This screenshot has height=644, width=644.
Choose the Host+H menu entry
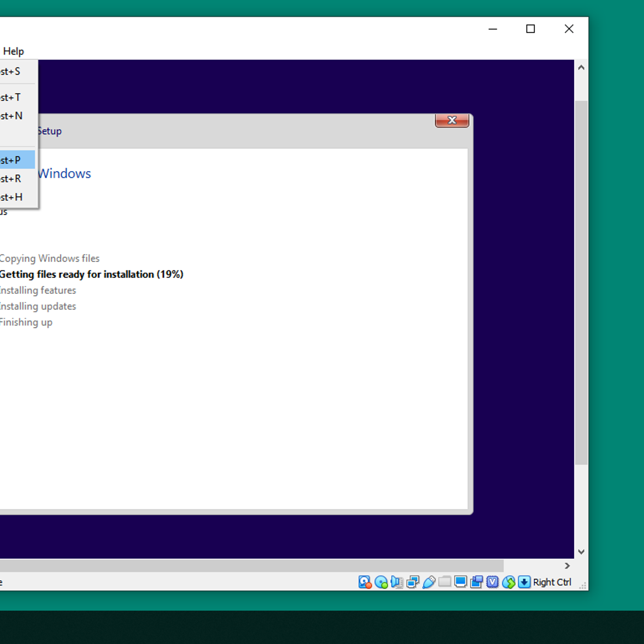point(17,197)
